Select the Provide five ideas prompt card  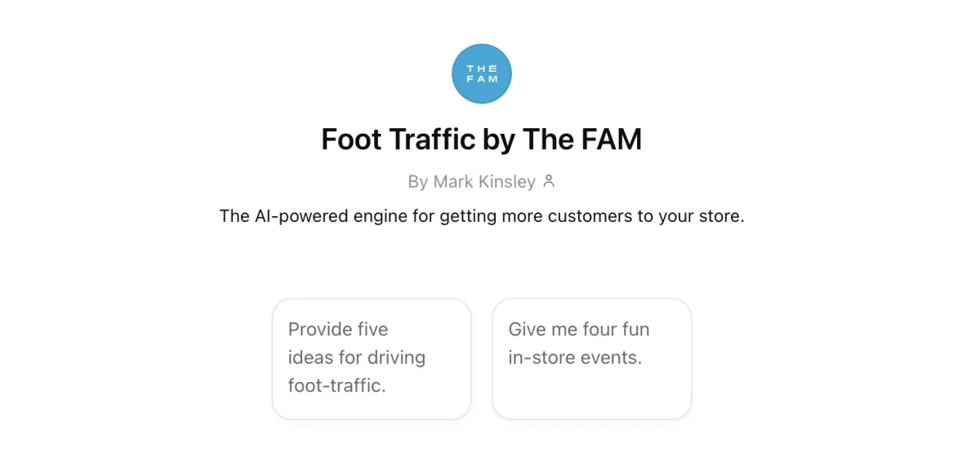click(372, 359)
